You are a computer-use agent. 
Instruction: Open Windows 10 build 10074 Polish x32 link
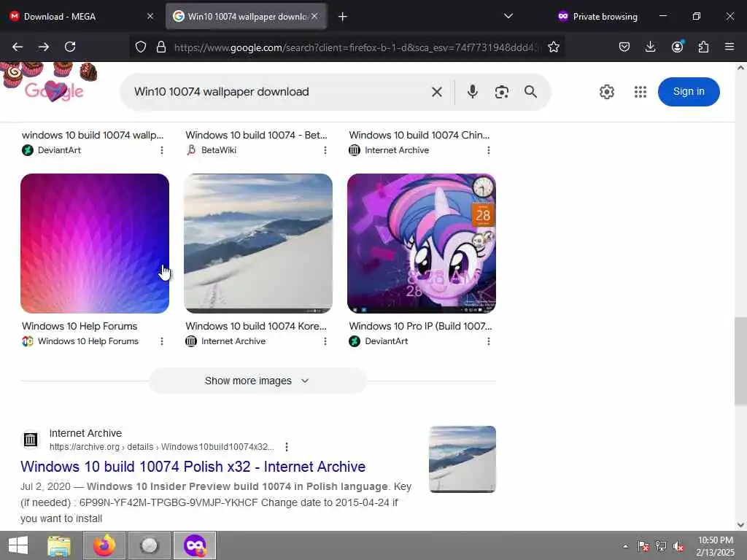coord(193,467)
